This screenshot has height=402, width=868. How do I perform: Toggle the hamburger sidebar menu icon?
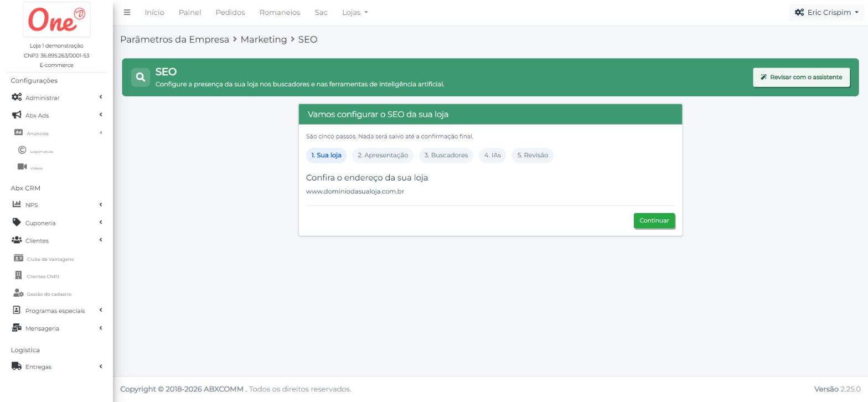coord(127,12)
